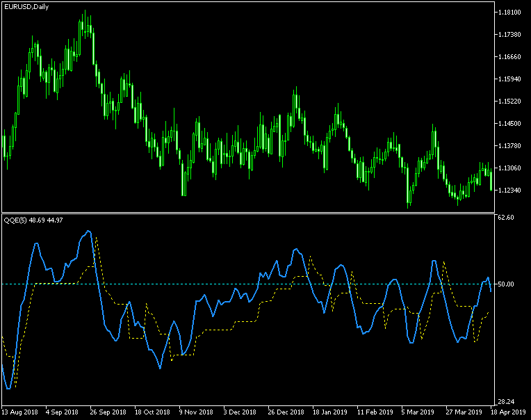Viewport: 531px width, 420px height.
Task: Click the 1.15940 price axis label
Action: click(x=509, y=79)
